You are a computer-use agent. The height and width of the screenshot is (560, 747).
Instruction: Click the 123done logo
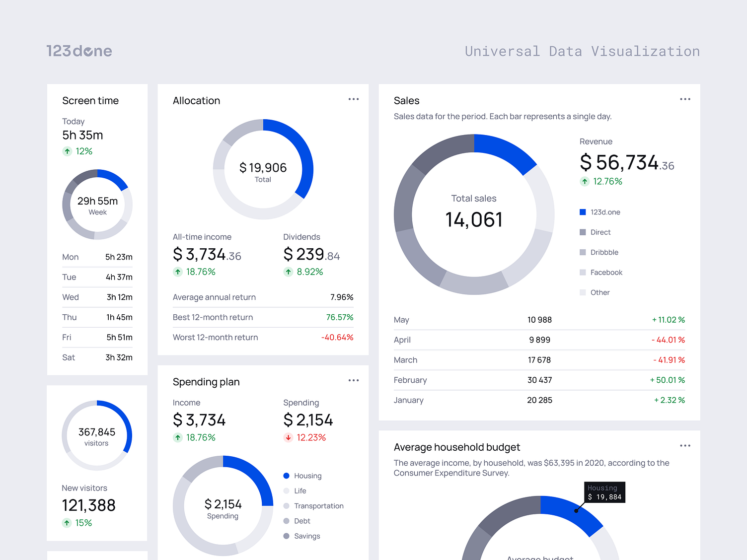pyautogui.click(x=79, y=51)
